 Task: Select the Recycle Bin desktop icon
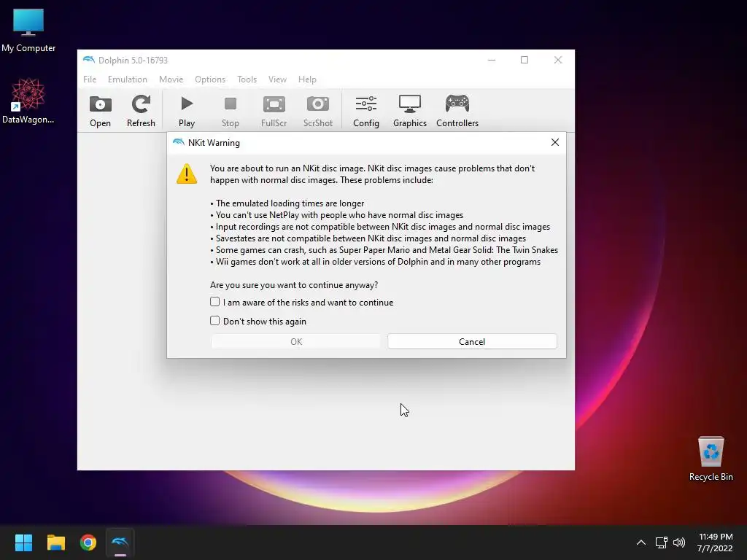711,459
